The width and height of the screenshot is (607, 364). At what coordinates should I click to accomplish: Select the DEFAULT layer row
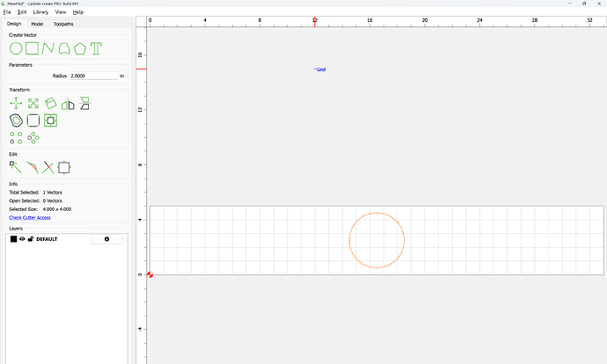pos(67,239)
